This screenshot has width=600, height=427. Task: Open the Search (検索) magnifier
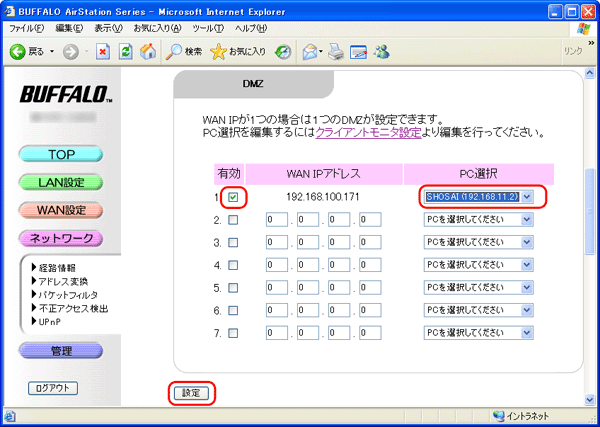click(184, 52)
